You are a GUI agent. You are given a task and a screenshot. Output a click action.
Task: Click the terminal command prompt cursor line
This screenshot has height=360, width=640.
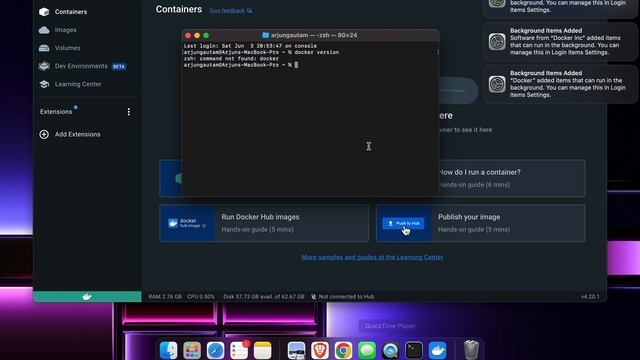[241, 65]
